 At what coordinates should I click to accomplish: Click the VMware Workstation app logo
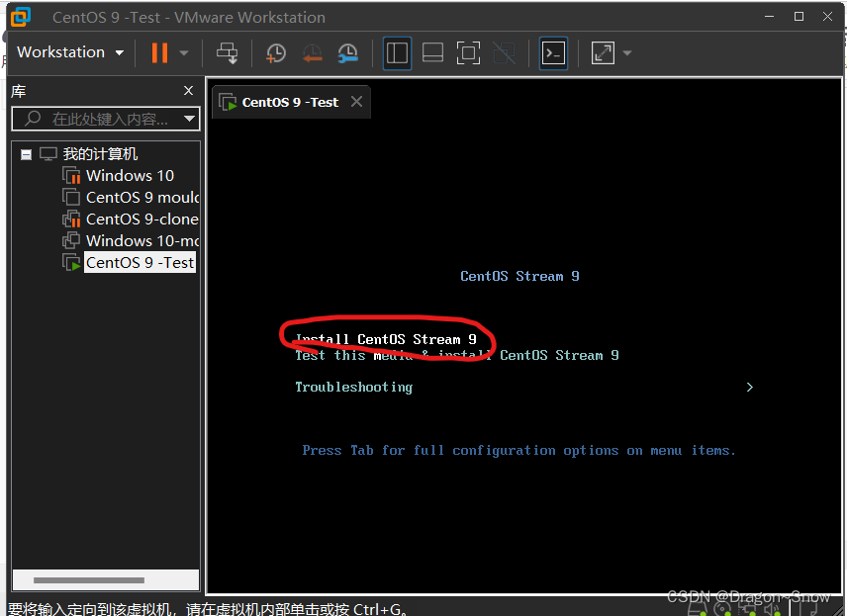tap(21, 17)
